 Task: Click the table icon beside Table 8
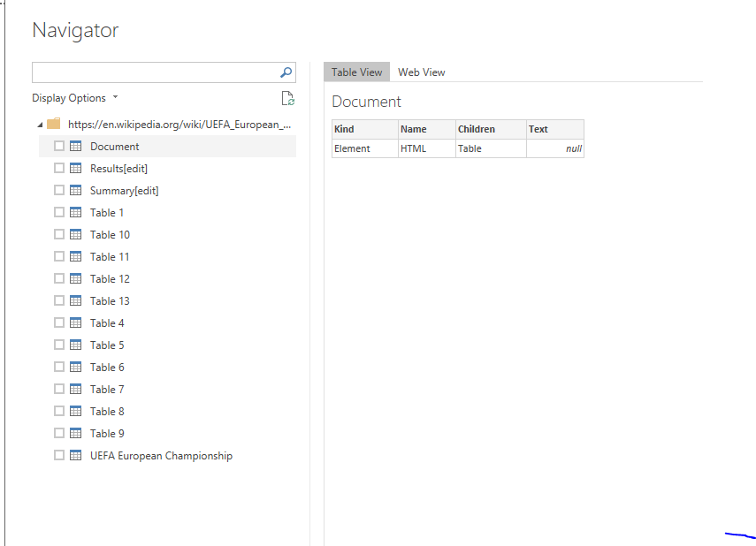pyautogui.click(x=76, y=411)
